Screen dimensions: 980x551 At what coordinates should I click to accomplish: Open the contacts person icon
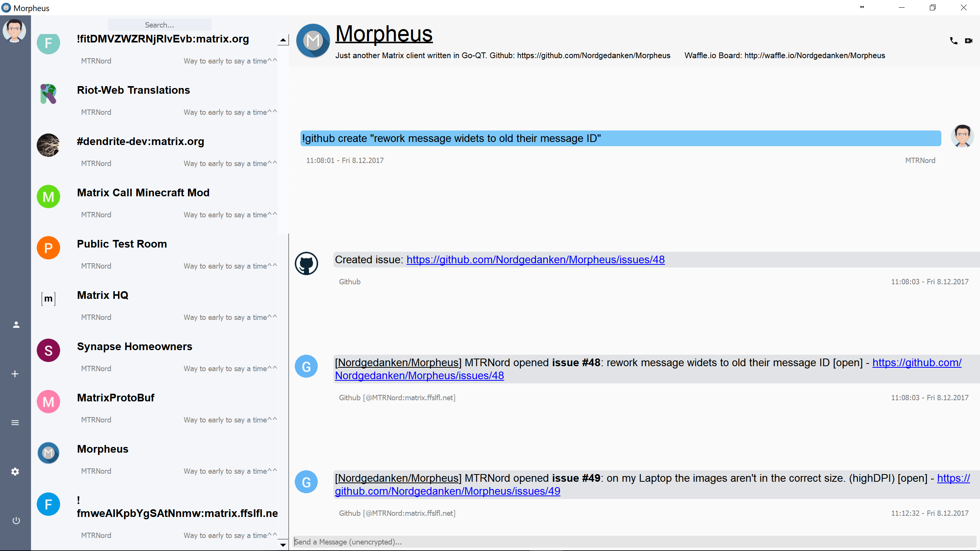click(16, 325)
